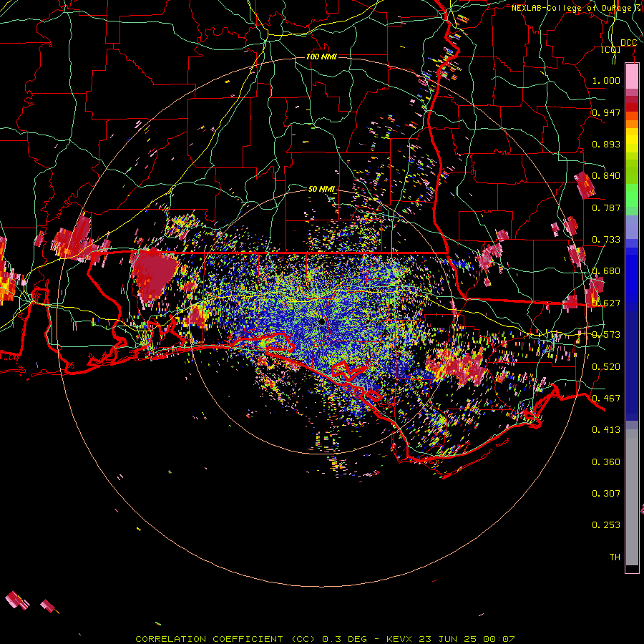Click the 100 NMI range ring label
The width and height of the screenshot is (644, 644).
[321, 57]
